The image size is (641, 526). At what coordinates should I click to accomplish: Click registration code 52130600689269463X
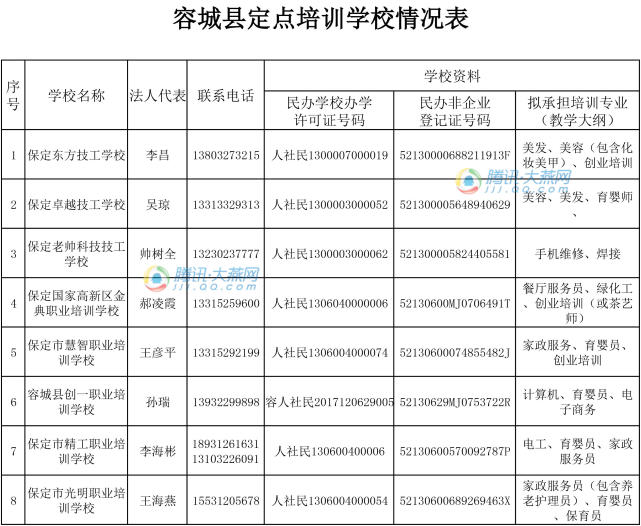455,501
